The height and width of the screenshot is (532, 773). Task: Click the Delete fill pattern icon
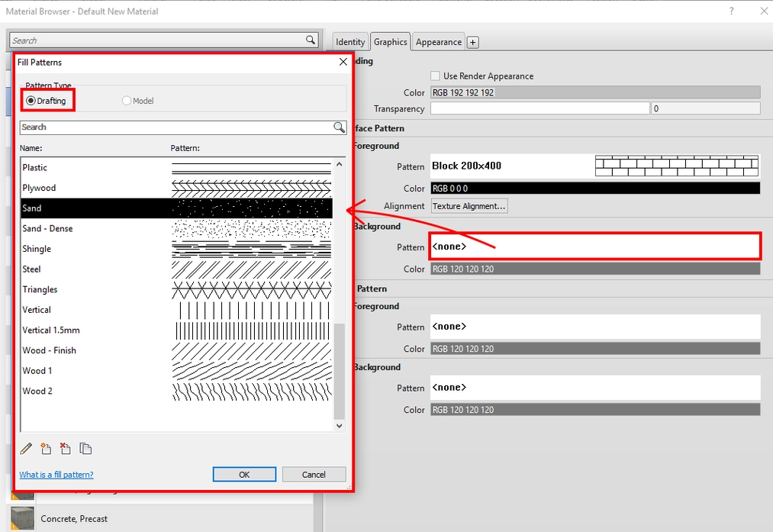click(x=66, y=449)
